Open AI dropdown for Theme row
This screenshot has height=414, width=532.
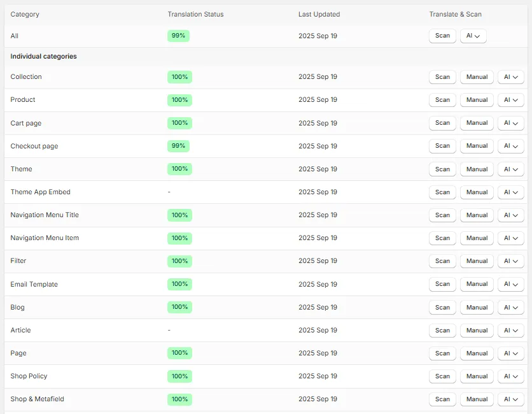[510, 169]
